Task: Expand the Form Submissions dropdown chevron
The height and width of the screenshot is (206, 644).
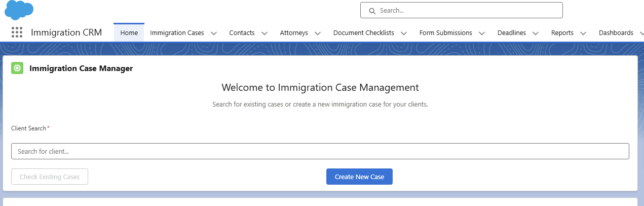Action: [482, 33]
